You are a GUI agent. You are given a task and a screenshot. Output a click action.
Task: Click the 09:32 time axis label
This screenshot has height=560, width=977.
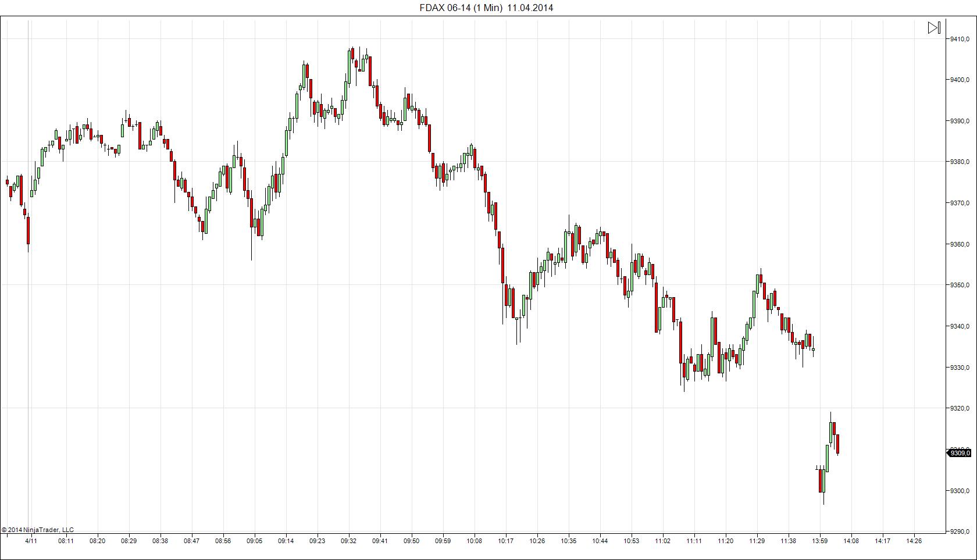click(349, 541)
